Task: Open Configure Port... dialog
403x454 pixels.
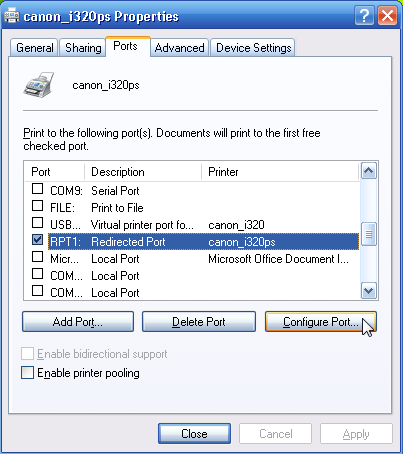Action: click(321, 322)
